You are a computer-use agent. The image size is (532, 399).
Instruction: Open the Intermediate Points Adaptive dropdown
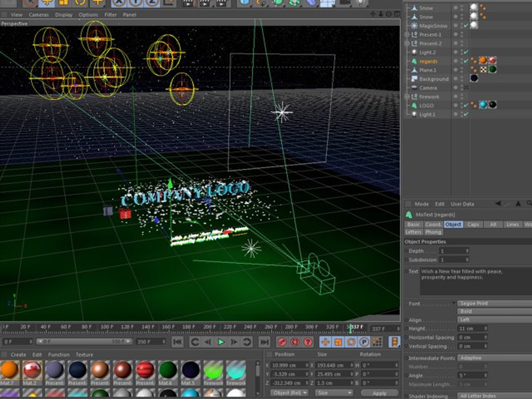click(x=494, y=358)
